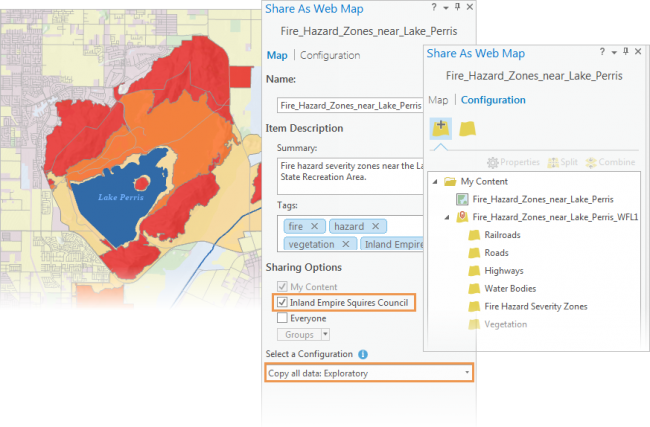
Task: Select Fire Hazard Severity Zones layer
Action: point(536,306)
